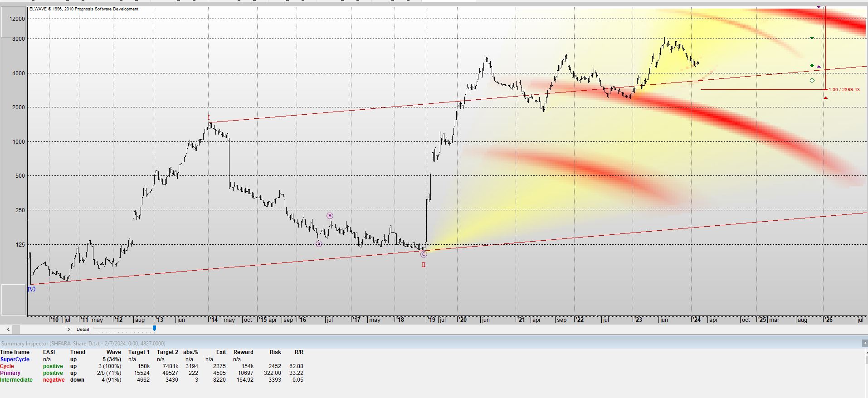The width and height of the screenshot is (868, 398).
Task: Select the red wave II label
Action: pyautogui.click(x=424, y=265)
